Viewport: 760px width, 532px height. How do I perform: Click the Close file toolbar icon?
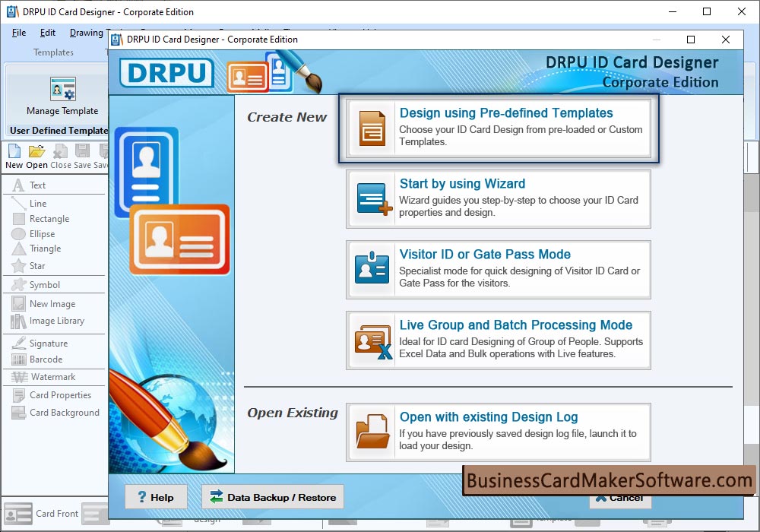coord(60,151)
